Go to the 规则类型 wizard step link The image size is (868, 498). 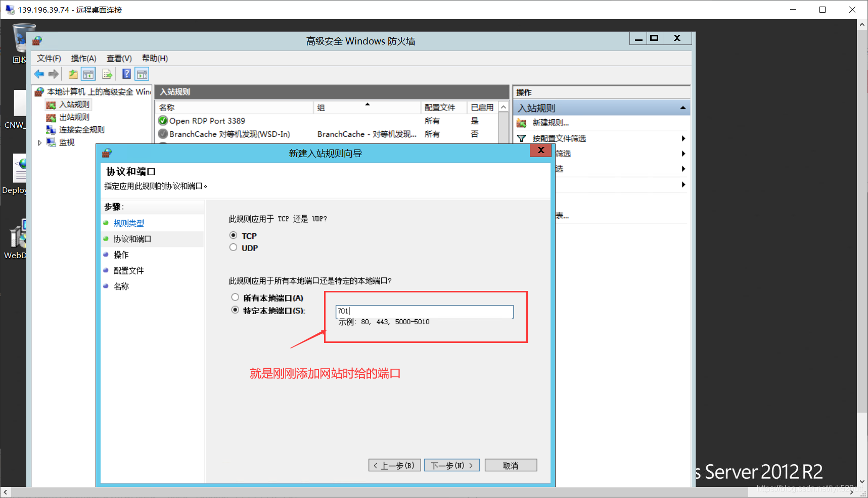pos(128,223)
